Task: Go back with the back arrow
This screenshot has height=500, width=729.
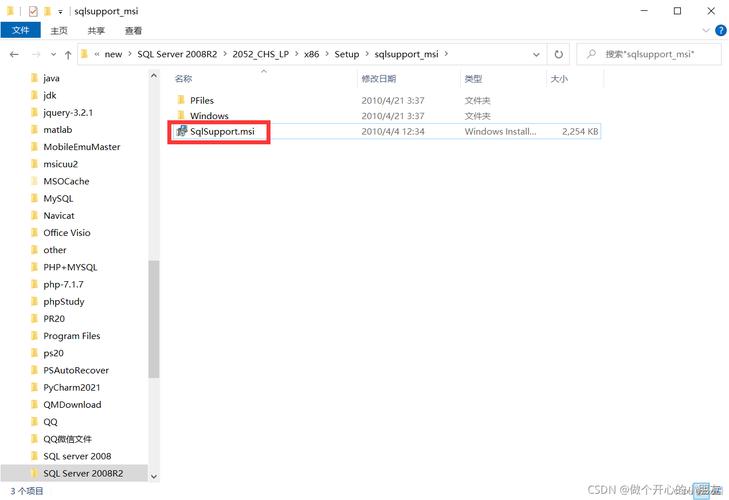Action: (x=14, y=54)
